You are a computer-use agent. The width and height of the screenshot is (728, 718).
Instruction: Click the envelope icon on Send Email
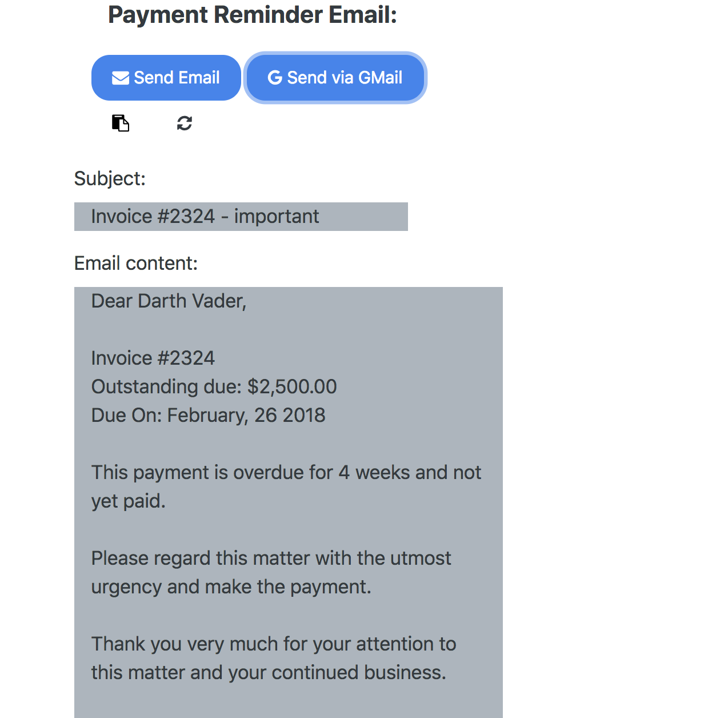(121, 77)
